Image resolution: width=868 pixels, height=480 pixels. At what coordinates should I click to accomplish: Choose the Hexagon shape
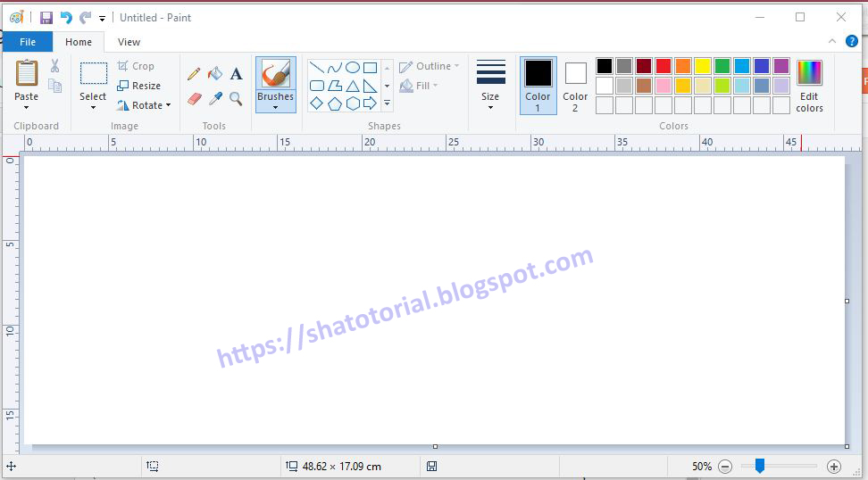(353, 103)
